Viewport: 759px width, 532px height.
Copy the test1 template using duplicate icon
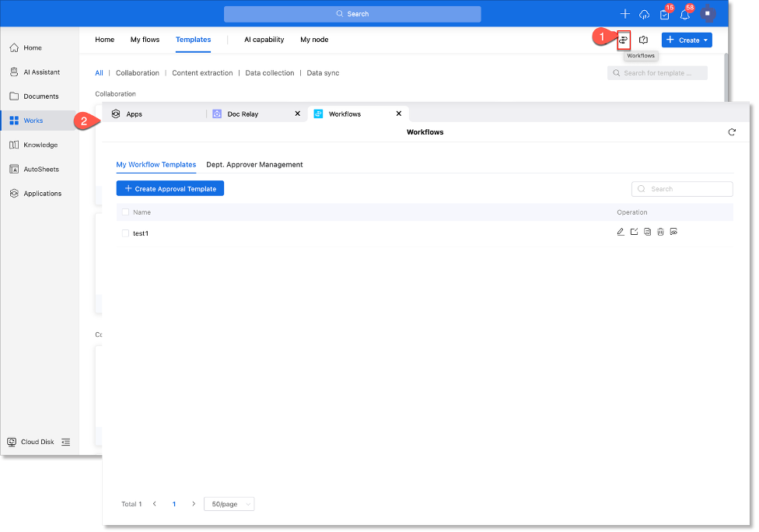click(x=647, y=232)
